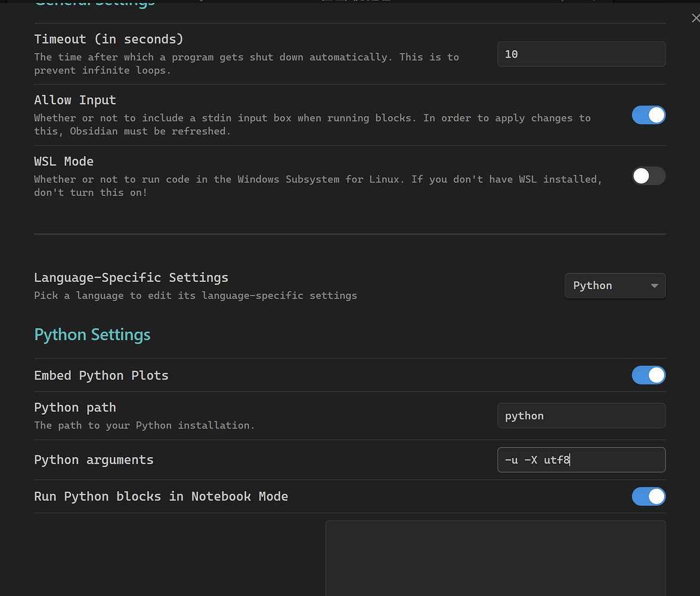This screenshot has width=700, height=596.
Task: Click the Timeout seconds input field
Action: click(x=581, y=54)
